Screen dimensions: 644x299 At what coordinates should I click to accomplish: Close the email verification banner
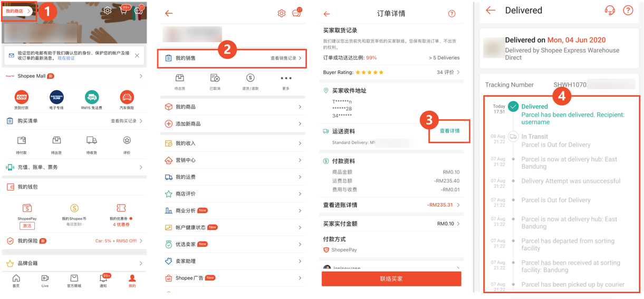coord(137,55)
